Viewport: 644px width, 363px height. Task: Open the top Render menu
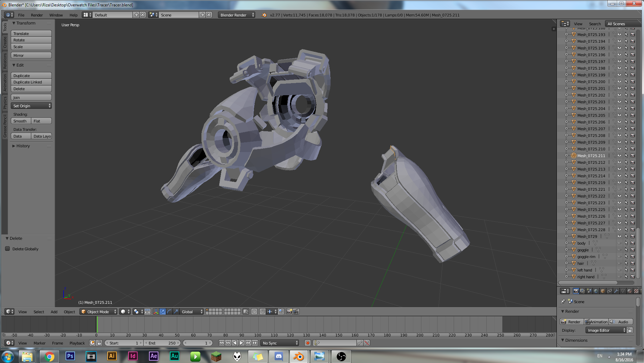click(37, 15)
